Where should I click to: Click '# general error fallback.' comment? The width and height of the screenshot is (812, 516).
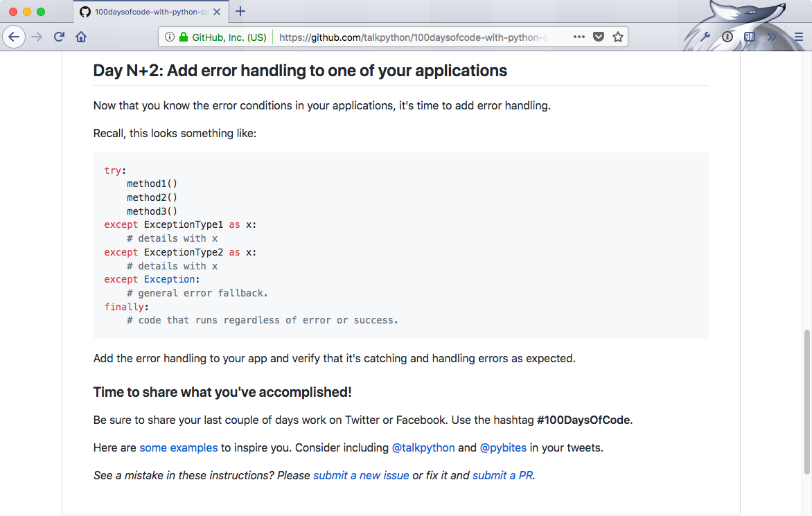point(197,293)
